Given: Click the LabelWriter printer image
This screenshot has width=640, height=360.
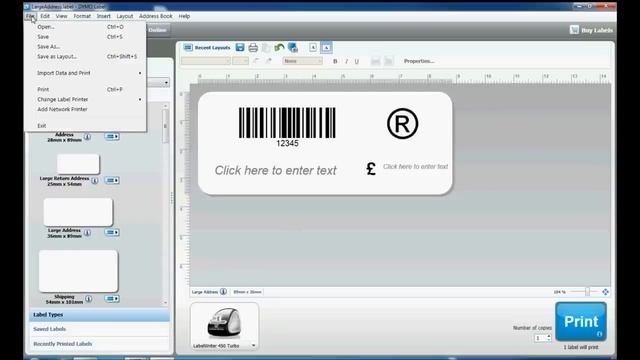Looking at the screenshot, I should tap(224, 322).
